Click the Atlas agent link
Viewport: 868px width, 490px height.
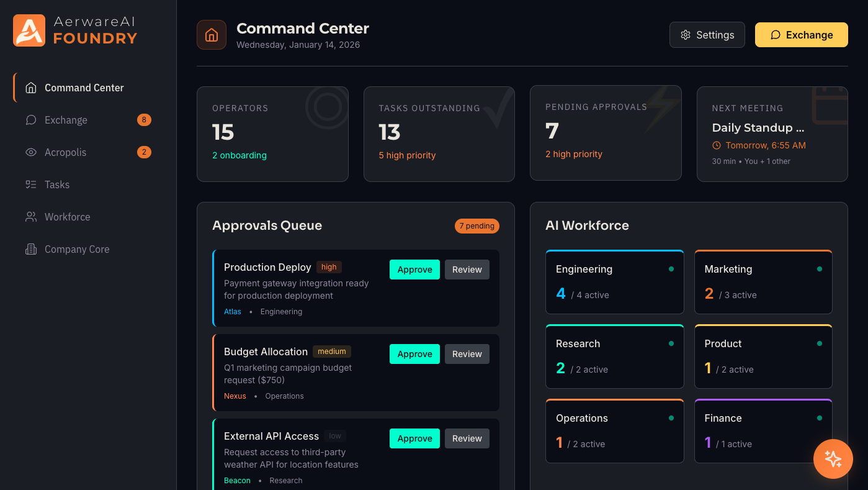coord(232,311)
